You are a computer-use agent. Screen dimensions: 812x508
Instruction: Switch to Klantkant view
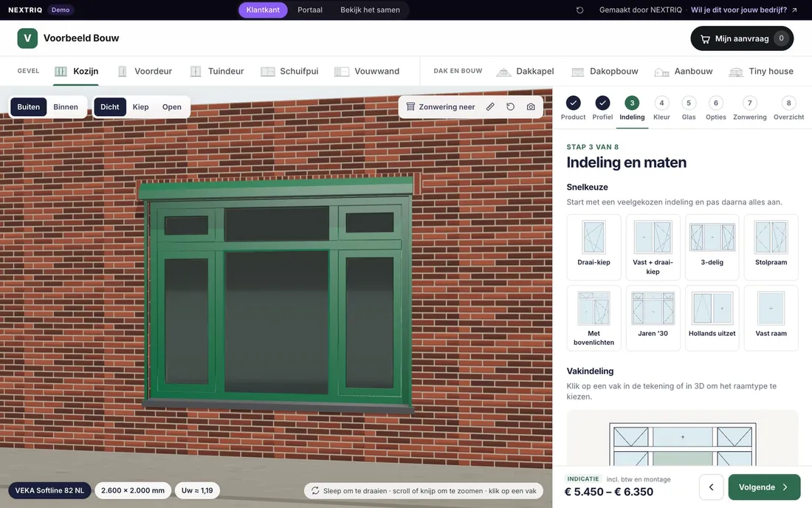263,10
